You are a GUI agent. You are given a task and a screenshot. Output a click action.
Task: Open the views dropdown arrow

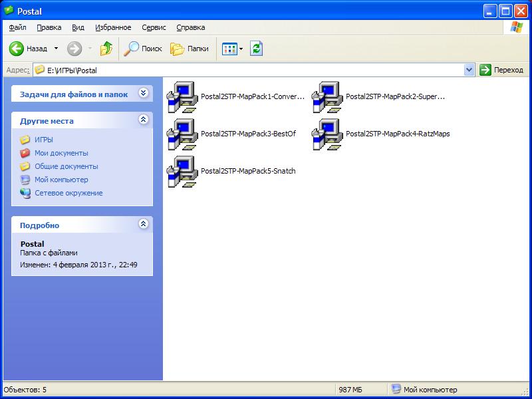[x=241, y=49]
